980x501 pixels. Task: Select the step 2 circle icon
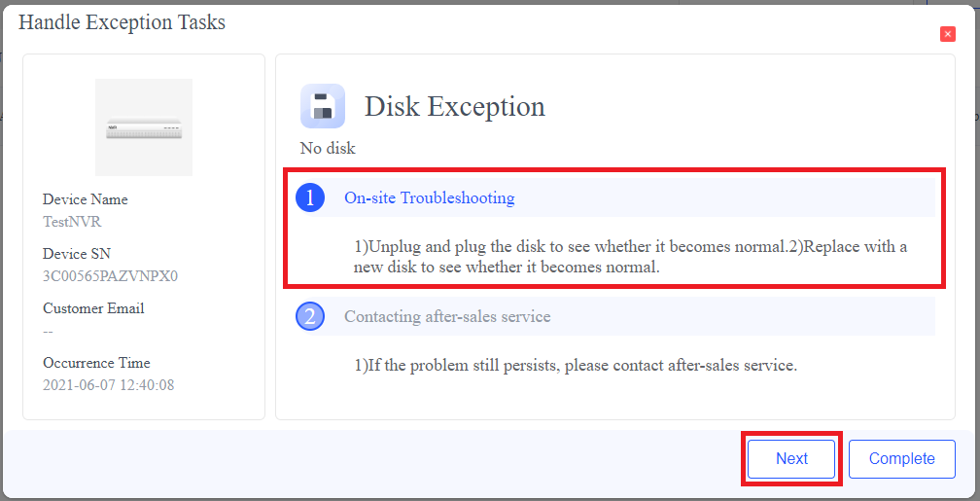coord(309,317)
